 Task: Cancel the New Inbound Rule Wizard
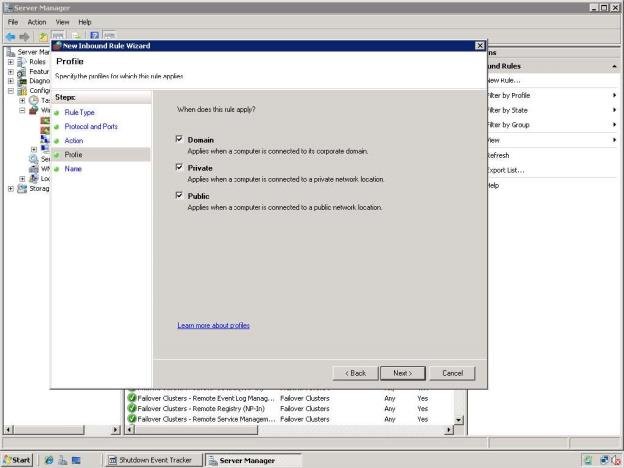point(452,373)
